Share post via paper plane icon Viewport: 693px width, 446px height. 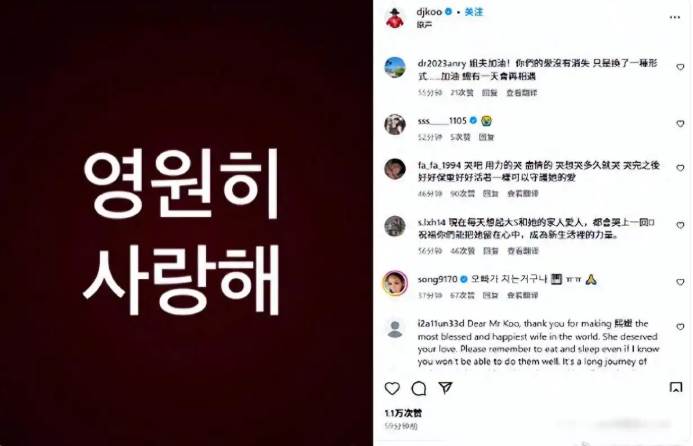446,388
